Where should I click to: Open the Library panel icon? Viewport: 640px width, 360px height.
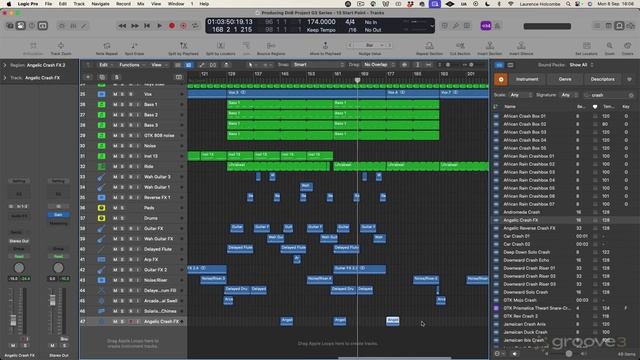tap(10, 26)
